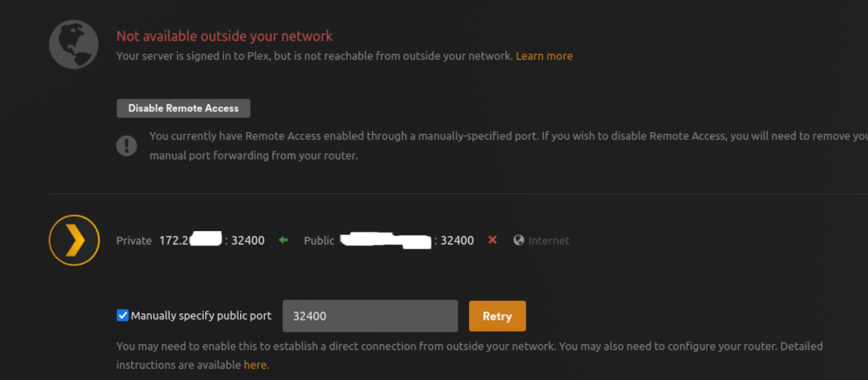
Task: Click the Private label text
Action: coord(134,240)
